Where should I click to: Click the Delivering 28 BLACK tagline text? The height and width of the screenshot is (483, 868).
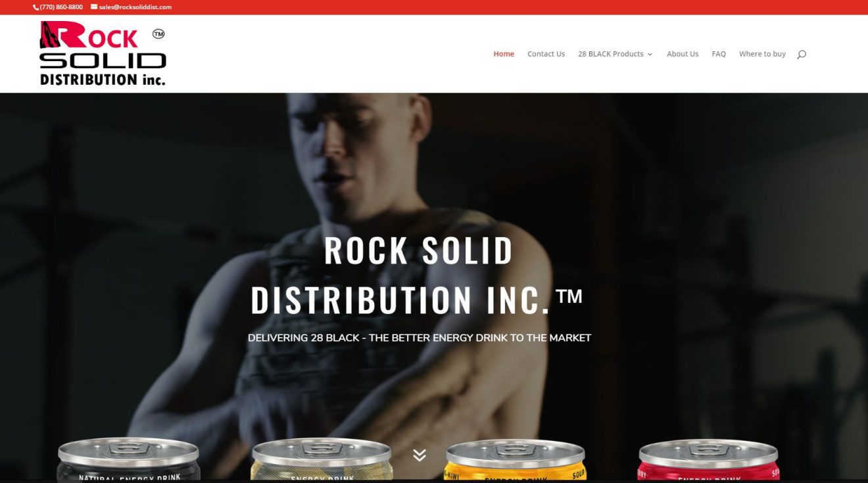pyautogui.click(x=420, y=338)
